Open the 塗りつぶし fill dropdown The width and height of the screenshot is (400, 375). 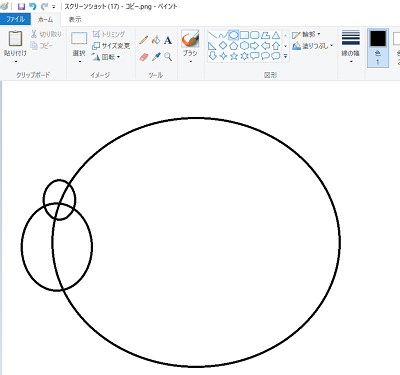[313, 46]
